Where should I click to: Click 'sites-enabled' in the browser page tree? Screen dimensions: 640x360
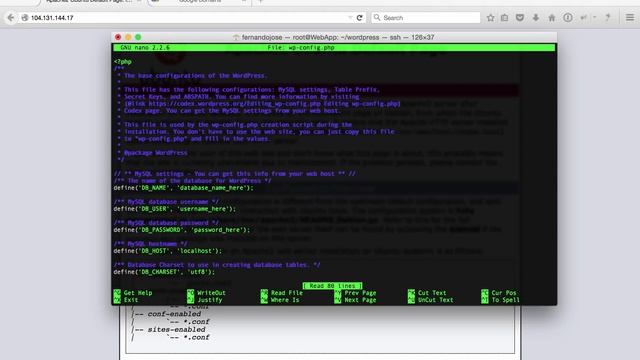click(176, 329)
